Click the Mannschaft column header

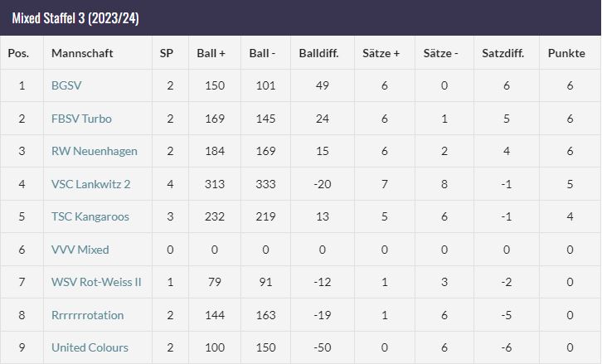pyautogui.click(x=82, y=53)
